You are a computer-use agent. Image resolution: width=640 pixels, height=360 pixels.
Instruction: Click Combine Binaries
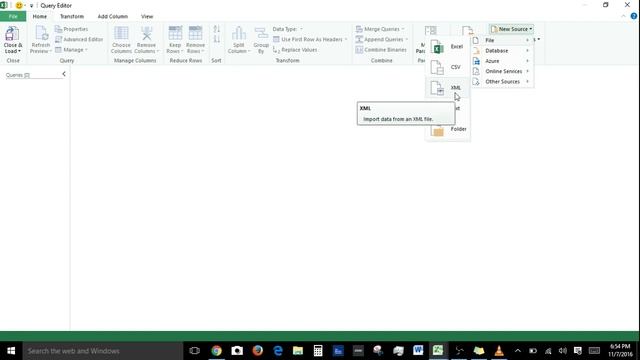(x=381, y=50)
